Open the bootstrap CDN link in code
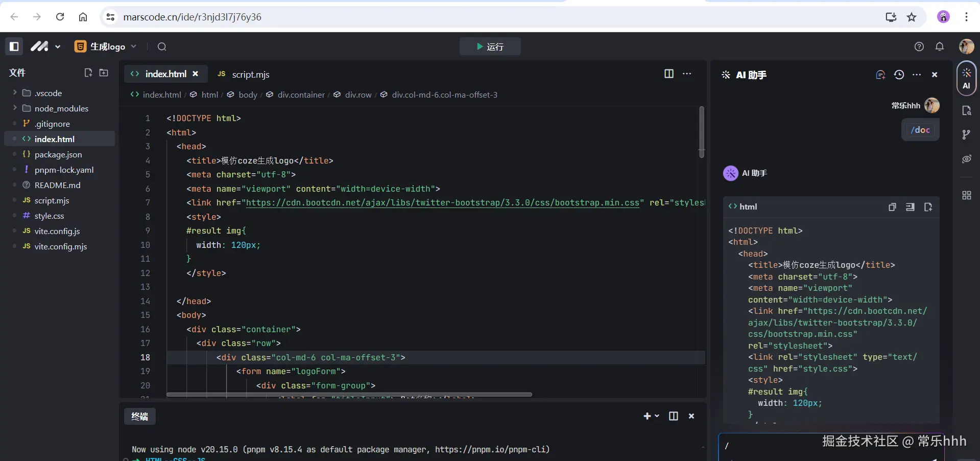The width and height of the screenshot is (980, 461). pos(442,203)
